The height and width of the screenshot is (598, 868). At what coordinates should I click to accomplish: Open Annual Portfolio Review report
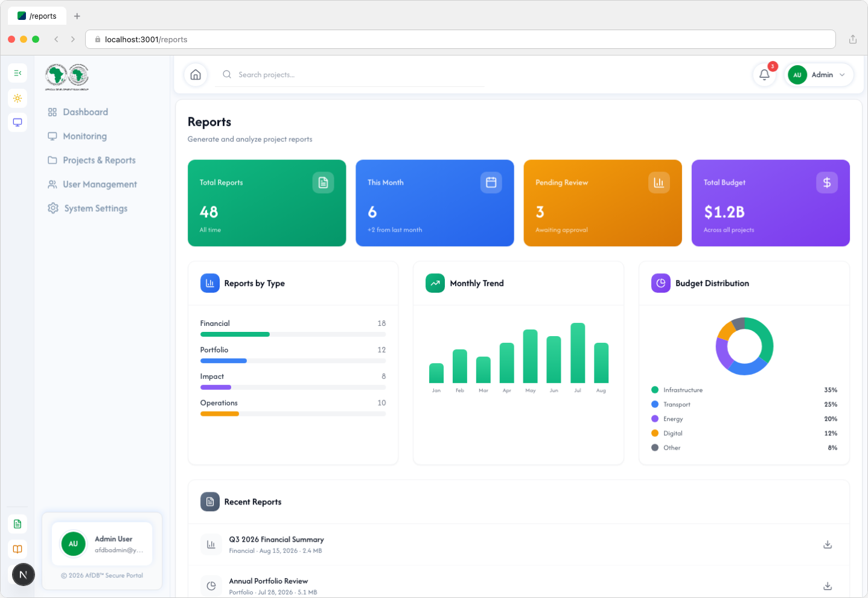(519, 583)
